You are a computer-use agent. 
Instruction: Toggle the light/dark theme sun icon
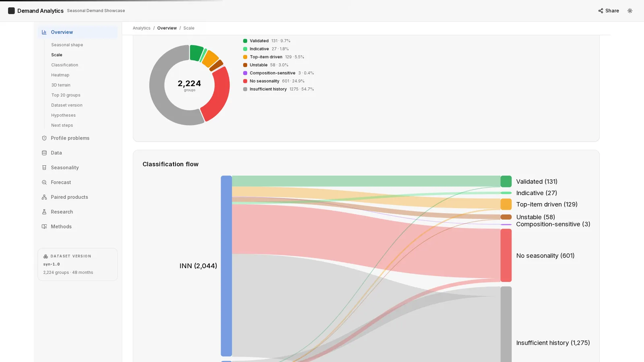pos(630,11)
